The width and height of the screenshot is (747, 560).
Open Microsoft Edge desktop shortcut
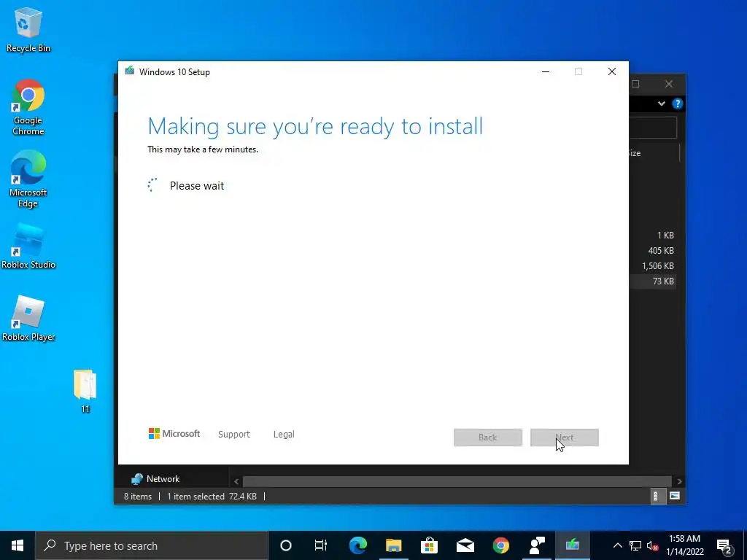(28, 179)
